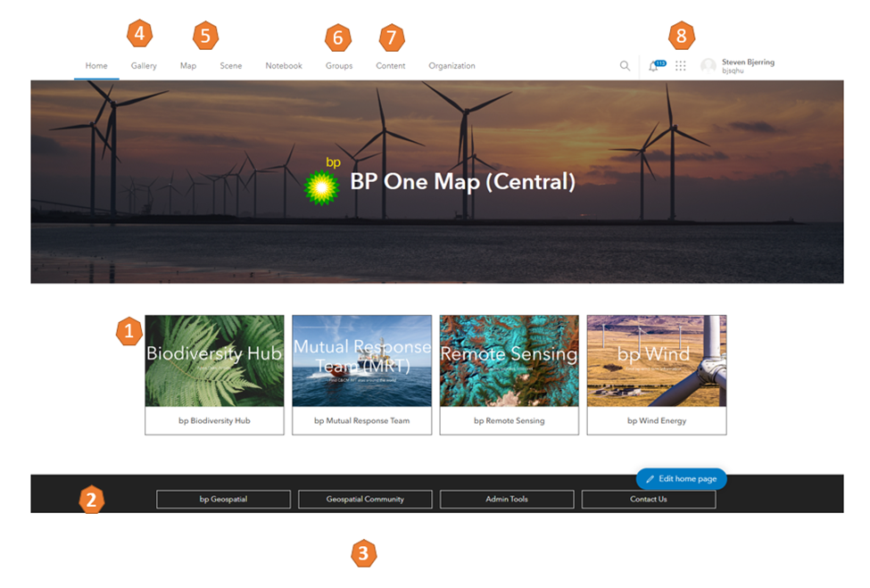Screen dimensions: 870x588
Task: Open the Gallery tab
Action: point(144,65)
